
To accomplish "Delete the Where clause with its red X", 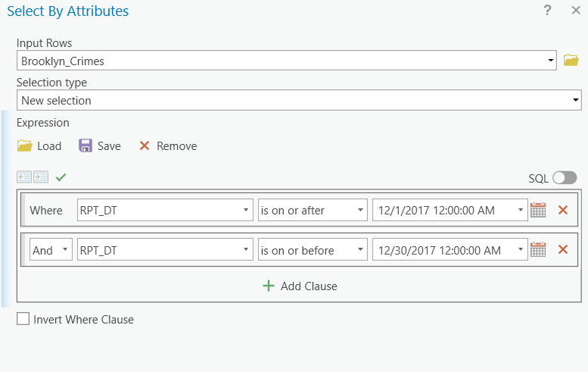I will [562, 210].
